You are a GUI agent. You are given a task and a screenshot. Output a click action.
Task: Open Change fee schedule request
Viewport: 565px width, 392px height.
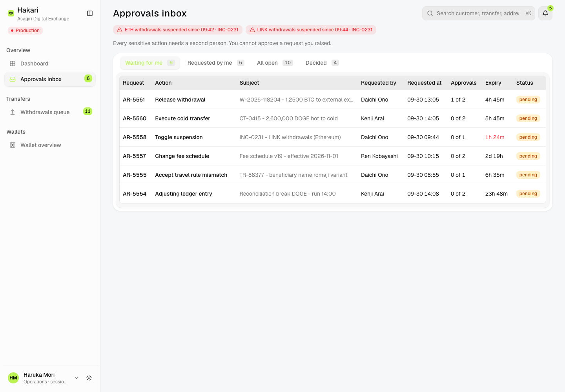[x=333, y=156]
